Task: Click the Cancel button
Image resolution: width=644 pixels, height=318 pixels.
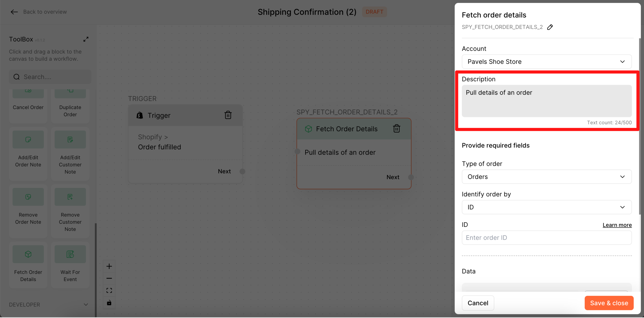Action: [478, 303]
